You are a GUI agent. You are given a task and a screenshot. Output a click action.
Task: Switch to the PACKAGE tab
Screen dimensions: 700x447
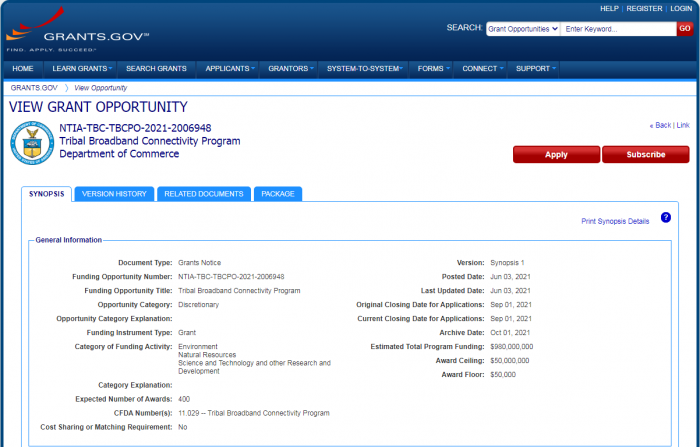pyautogui.click(x=278, y=194)
